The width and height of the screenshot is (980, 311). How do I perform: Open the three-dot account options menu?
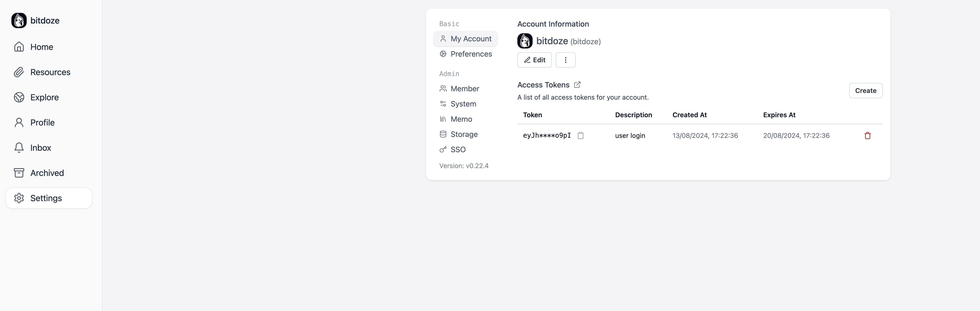(565, 60)
